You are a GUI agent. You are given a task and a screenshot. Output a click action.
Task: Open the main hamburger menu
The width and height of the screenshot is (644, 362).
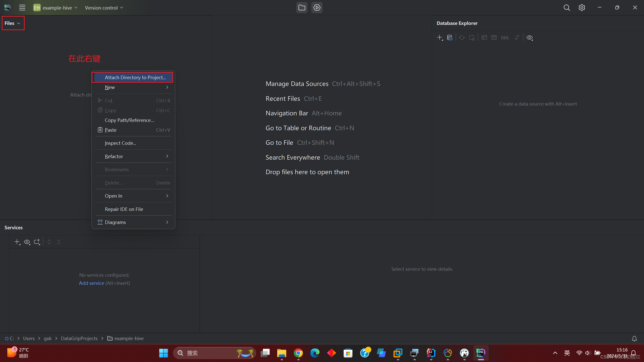[x=22, y=8]
